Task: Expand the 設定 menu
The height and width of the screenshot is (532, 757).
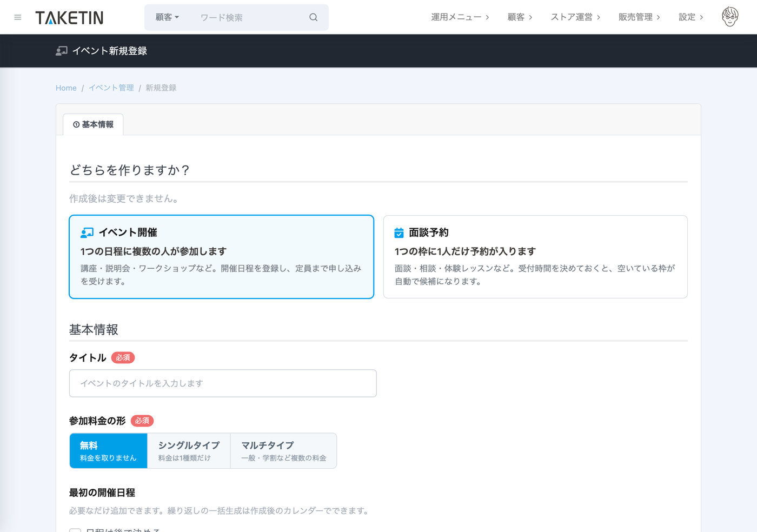Action: [691, 17]
